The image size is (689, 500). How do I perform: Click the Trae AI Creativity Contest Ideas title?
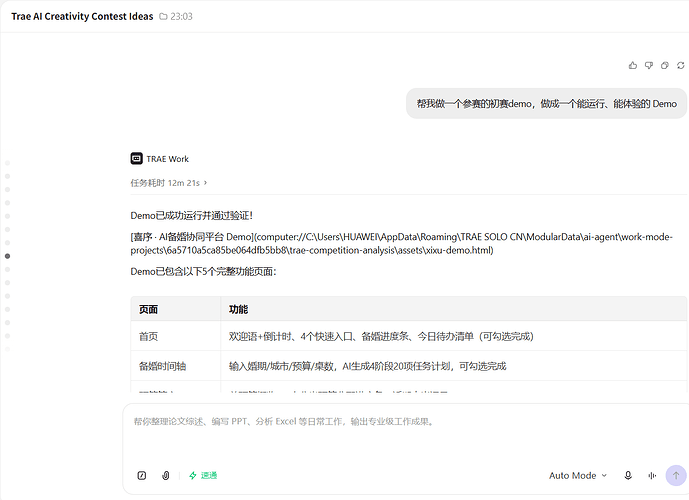pyautogui.click(x=82, y=17)
